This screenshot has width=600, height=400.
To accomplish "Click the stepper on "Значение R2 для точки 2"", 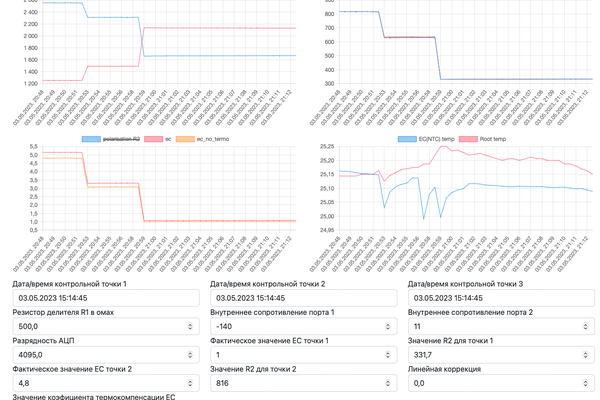I will pyautogui.click(x=390, y=382).
